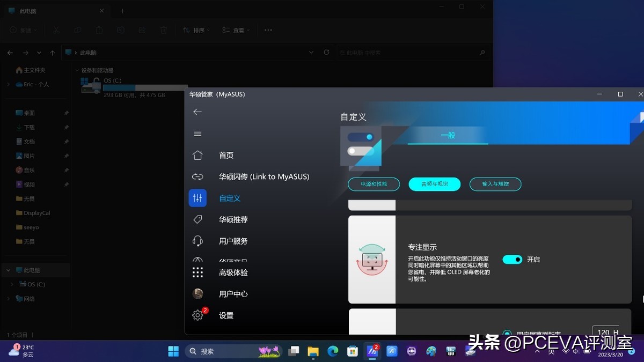This screenshot has width=644, height=362.
Task: Open 用户服务 customer service section
Action: (232, 241)
